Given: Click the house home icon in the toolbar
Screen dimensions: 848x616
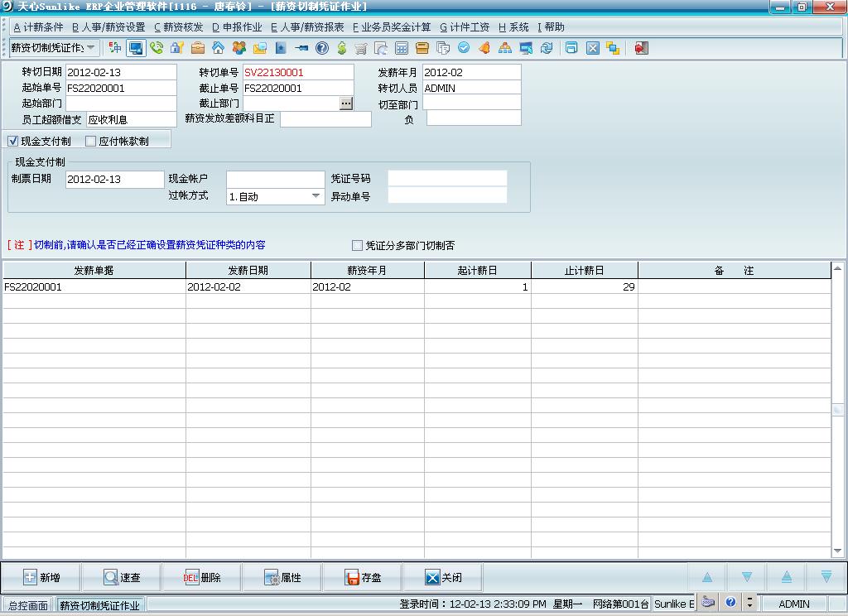Looking at the screenshot, I should pyautogui.click(x=218, y=47).
